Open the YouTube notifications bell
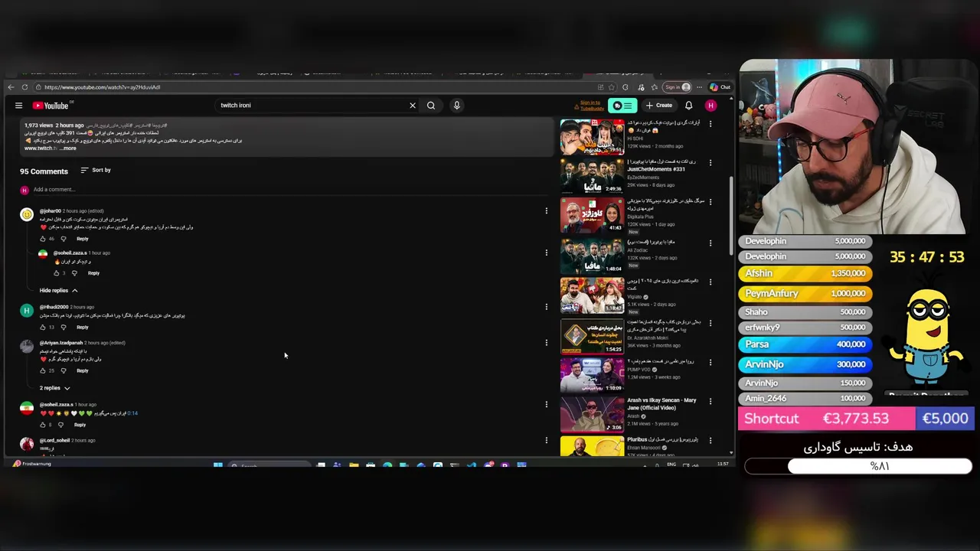The image size is (980, 551). (688, 106)
